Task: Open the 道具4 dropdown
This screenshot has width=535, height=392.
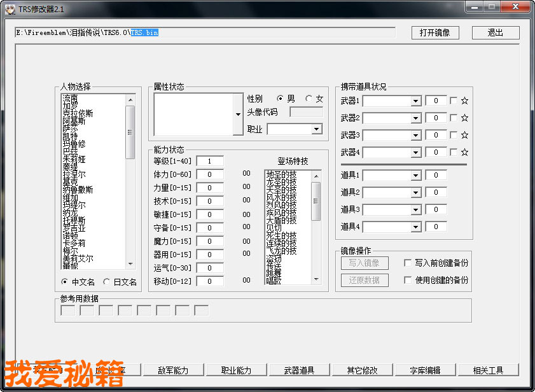Action: (x=415, y=227)
